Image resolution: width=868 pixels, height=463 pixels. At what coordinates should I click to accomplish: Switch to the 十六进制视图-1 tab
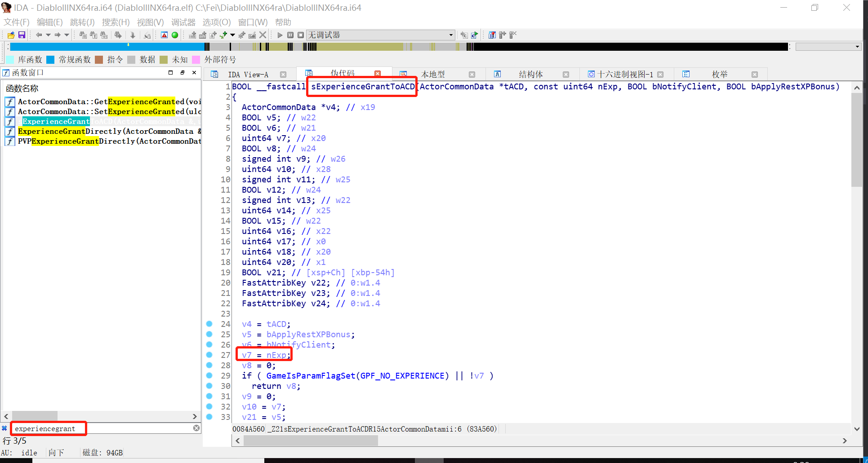625,75
